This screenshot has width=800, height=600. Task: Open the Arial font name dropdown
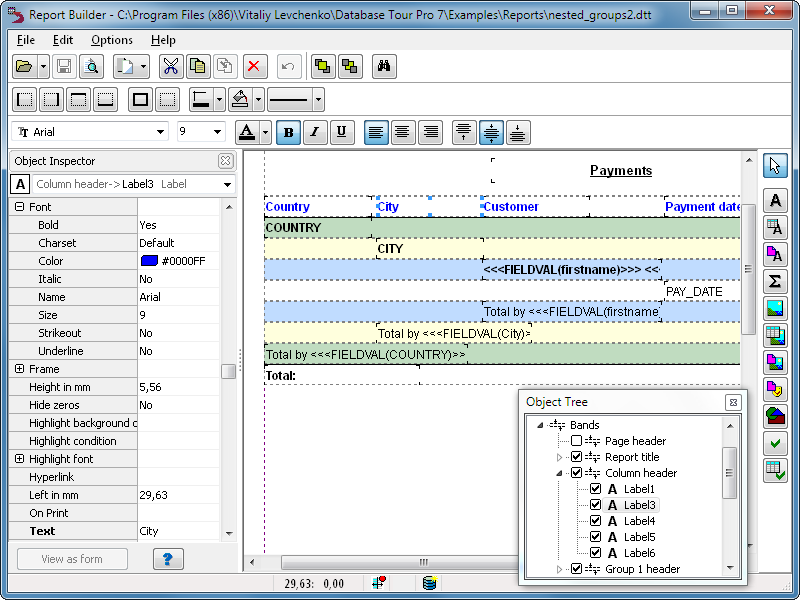pos(160,132)
